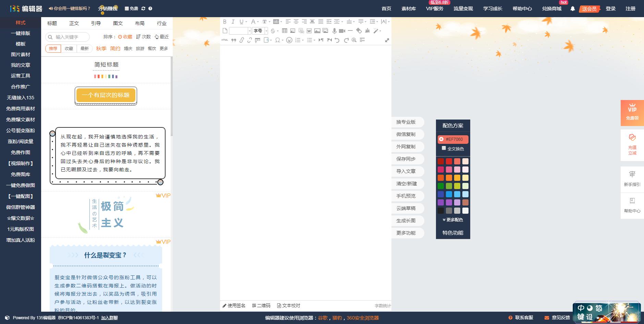
Task: Click the notification bell icon
Action: [572, 9]
